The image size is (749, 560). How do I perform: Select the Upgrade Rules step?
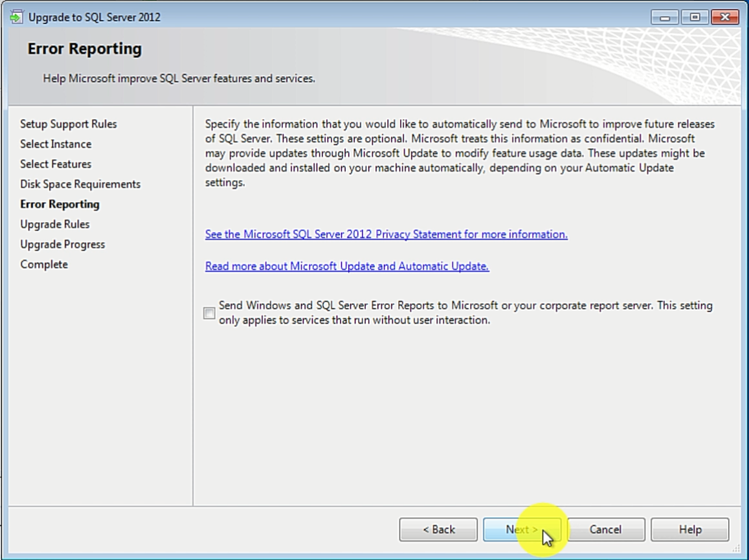click(x=54, y=224)
